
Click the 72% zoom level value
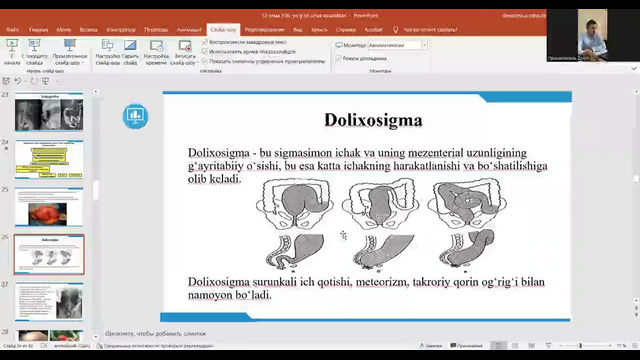(x=621, y=346)
